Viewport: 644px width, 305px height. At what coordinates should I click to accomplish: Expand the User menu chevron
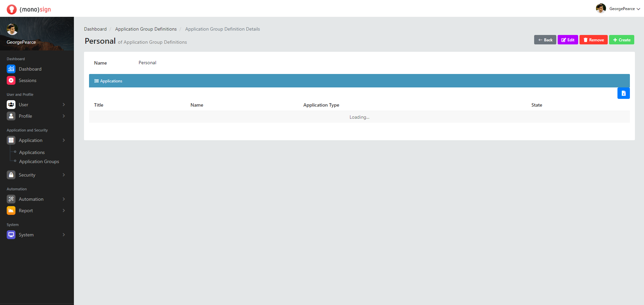coord(64,105)
